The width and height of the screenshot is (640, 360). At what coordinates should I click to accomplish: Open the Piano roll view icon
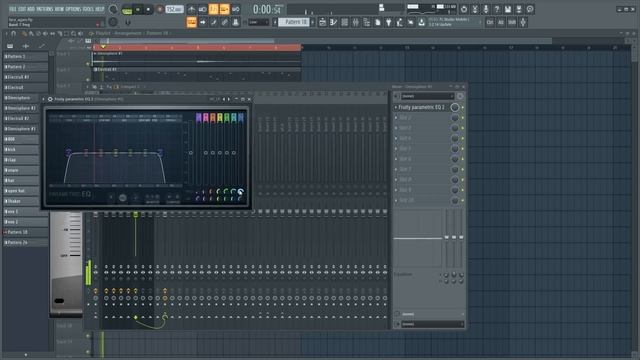333,22
